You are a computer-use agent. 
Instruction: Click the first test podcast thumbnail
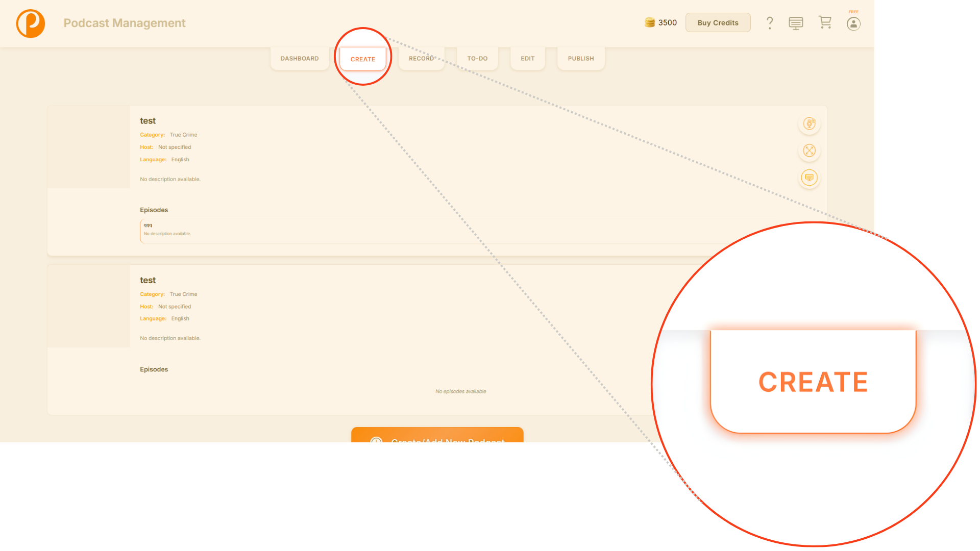(x=89, y=146)
